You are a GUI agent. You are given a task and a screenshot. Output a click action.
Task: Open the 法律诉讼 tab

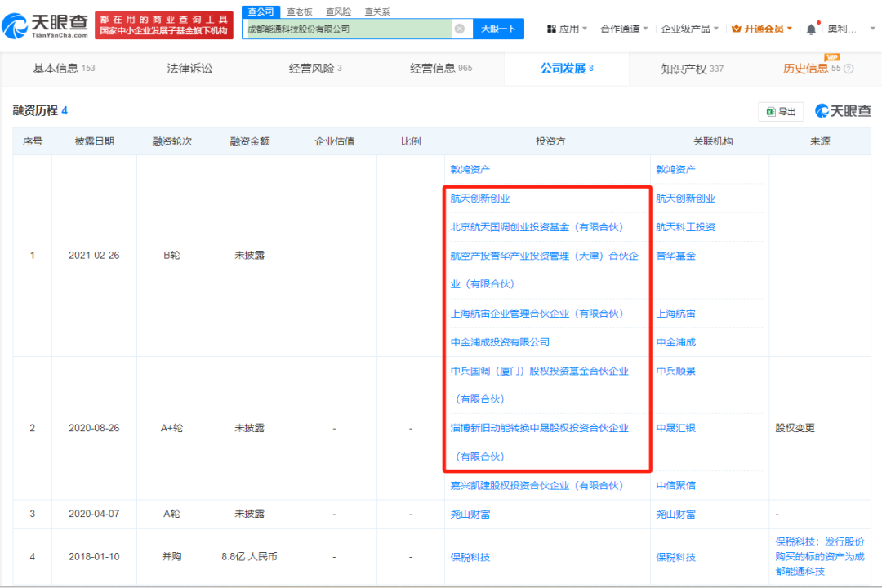click(189, 69)
